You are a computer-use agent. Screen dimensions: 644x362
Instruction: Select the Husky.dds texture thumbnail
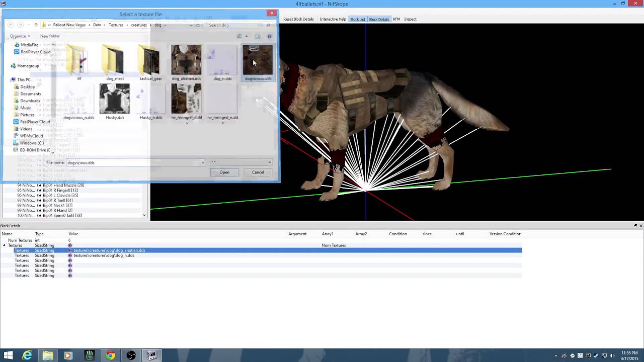coord(115,99)
